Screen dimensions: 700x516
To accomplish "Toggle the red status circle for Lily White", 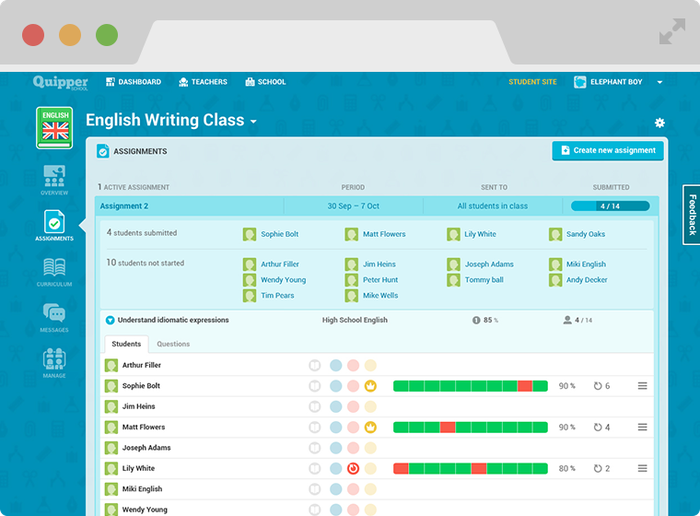I will point(353,468).
